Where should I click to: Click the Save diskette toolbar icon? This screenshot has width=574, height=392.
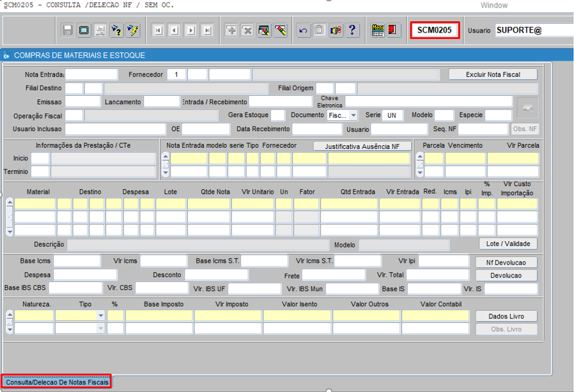[67, 30]
